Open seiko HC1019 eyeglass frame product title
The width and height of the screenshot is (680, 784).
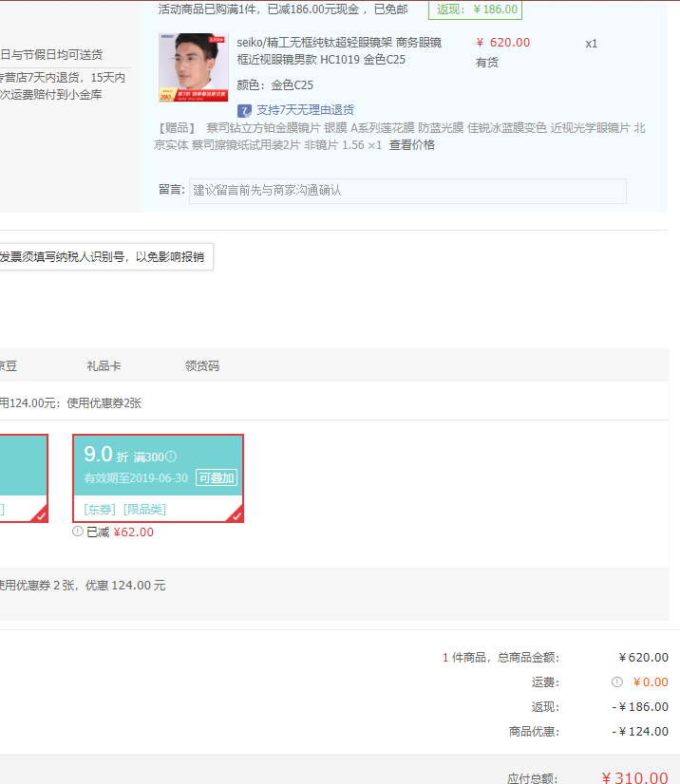click(x=339, y=51)
